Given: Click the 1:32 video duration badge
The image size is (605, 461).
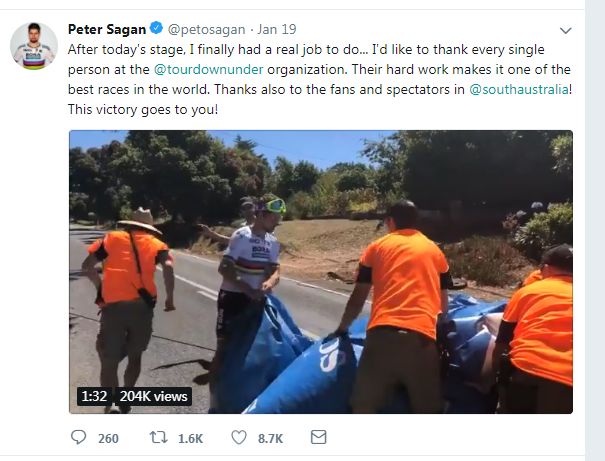Looking at the screenshot, I should coord(94,396).
